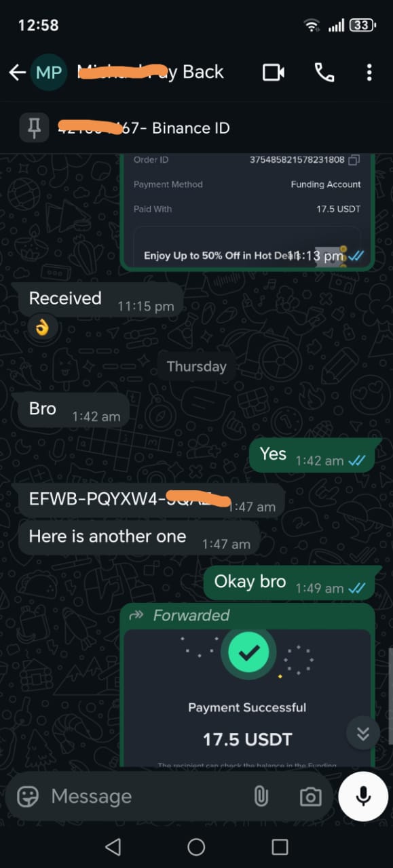
Task: Open the forwarded Payment Successful image
Action: [x=247, y=698]
